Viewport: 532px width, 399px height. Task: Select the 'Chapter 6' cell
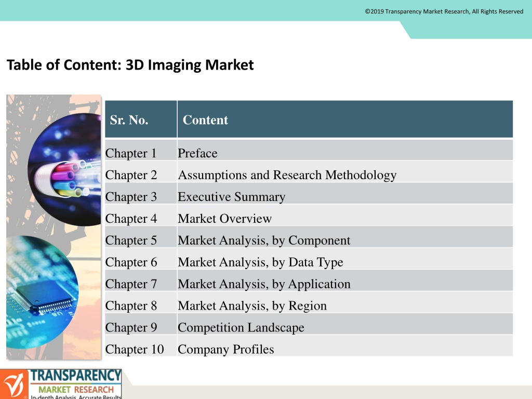(x=141, y=259)
